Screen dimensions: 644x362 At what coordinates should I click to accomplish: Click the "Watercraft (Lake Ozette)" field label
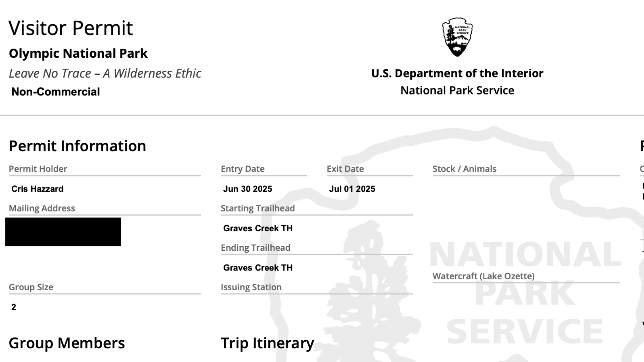click(x=483, y=276)
